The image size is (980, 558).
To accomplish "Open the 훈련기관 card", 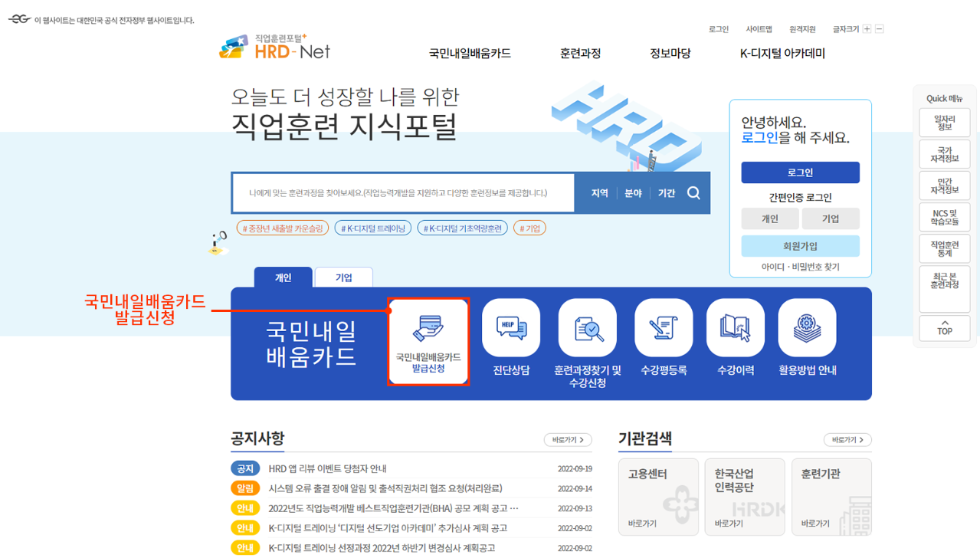I will point(831,497).
